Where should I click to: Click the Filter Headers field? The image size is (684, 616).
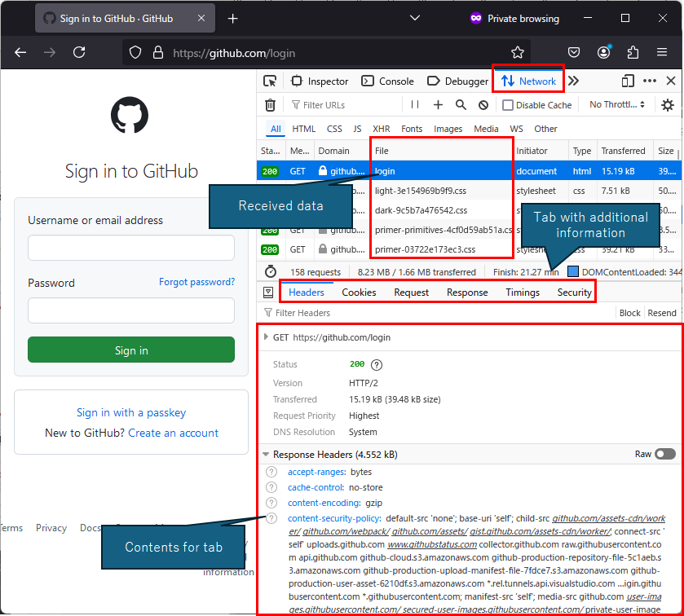click(437, 313)
